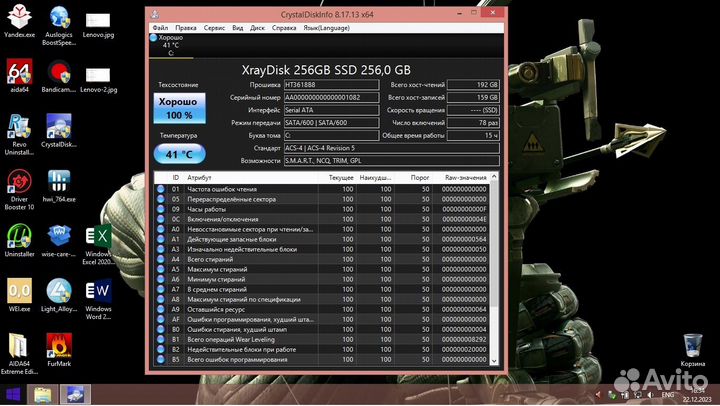The image size is (720, 406).
Task: Select disk C: tab with Хорошо status
Action: pyautogui.click(x=170, y=45)
